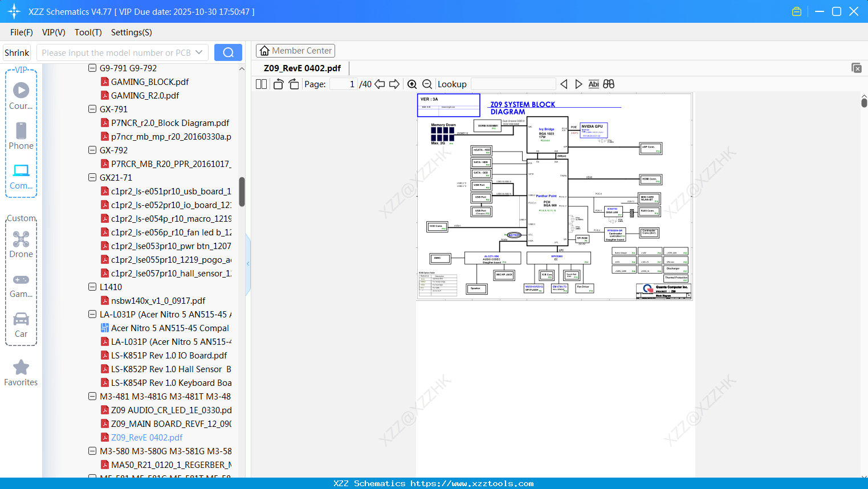
Task: Open the VIP(V) menu
Action: coord(54,32)
